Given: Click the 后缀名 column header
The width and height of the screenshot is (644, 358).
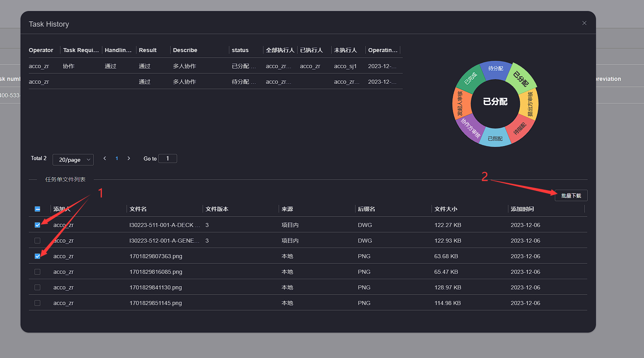Looking at the screenshot, I should (367, 209).
